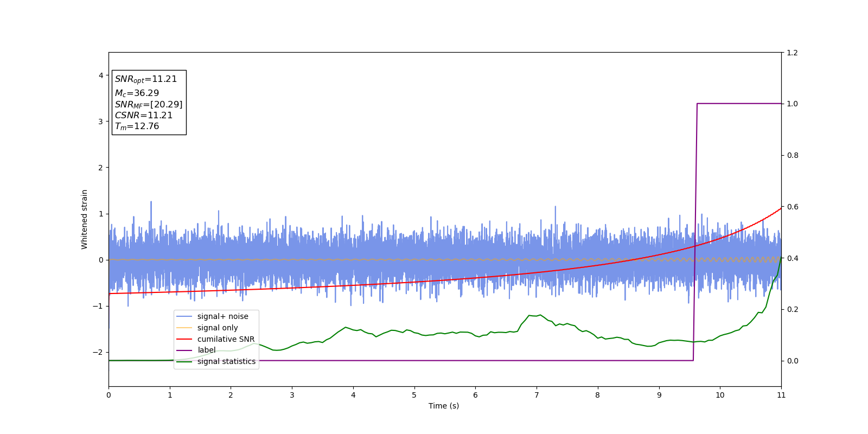Click the SNRopt=11.21 annotation text
This screenshot has width=868, height=434.
(146, 79)
